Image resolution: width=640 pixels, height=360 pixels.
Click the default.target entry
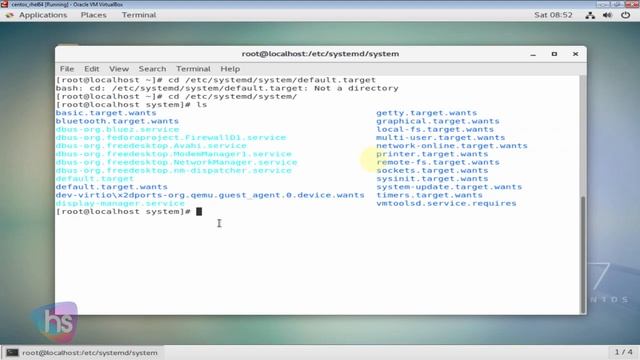pyautogui.click(x=95, y=178)
